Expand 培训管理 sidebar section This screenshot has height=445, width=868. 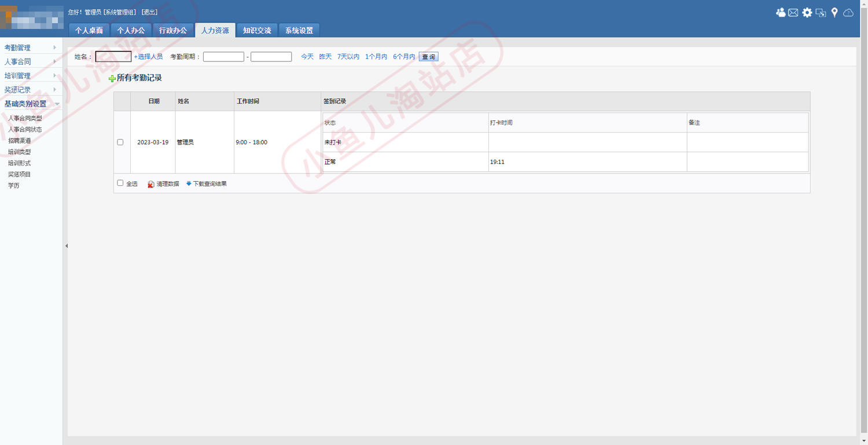click(x=31, y=75)
